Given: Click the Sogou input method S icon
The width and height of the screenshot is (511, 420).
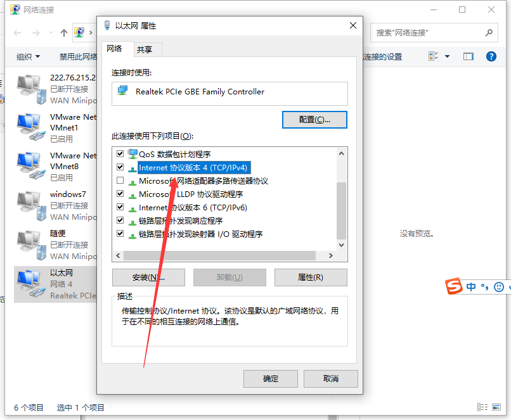Looking at the screenshot, I should pos(454,286).
